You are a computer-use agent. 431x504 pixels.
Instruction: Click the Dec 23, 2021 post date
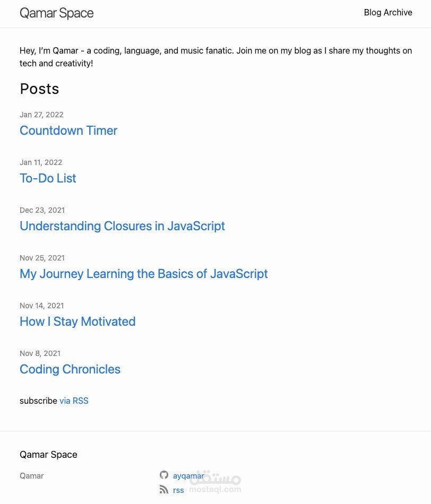pos(42,210)
